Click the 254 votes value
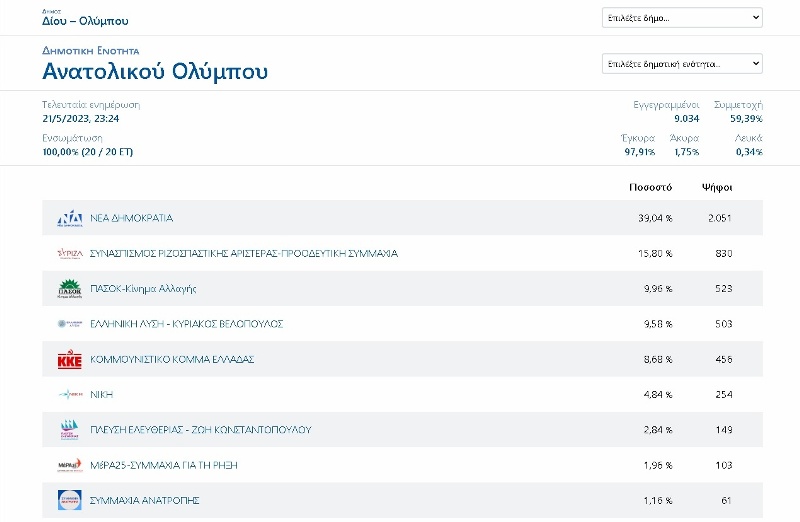800x522 pixels. tap(723, 394)
